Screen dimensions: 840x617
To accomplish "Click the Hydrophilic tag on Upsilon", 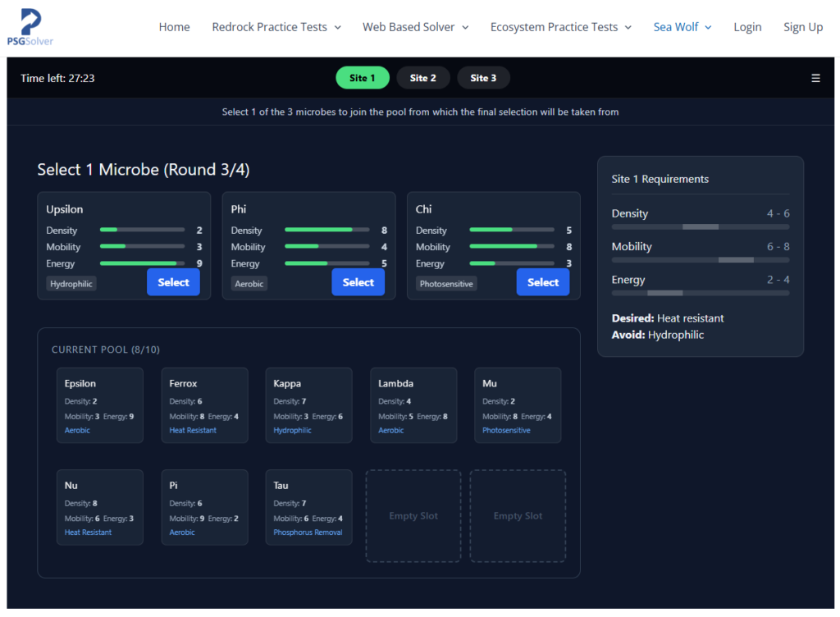I will coord(71,284).
